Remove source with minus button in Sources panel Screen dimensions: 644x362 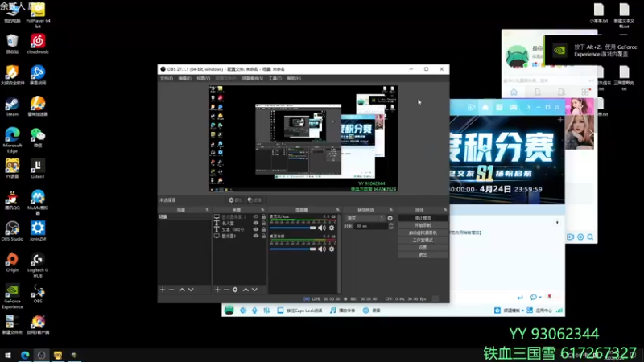(226, 290)
